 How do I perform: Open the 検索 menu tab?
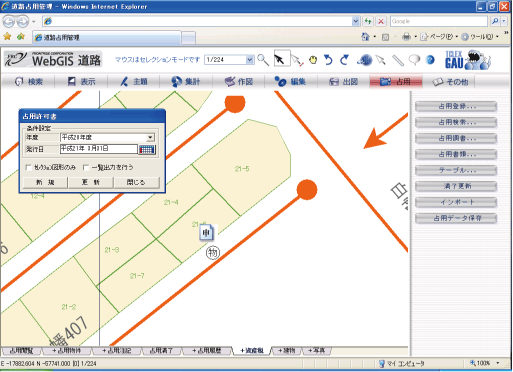click(29, 82)
